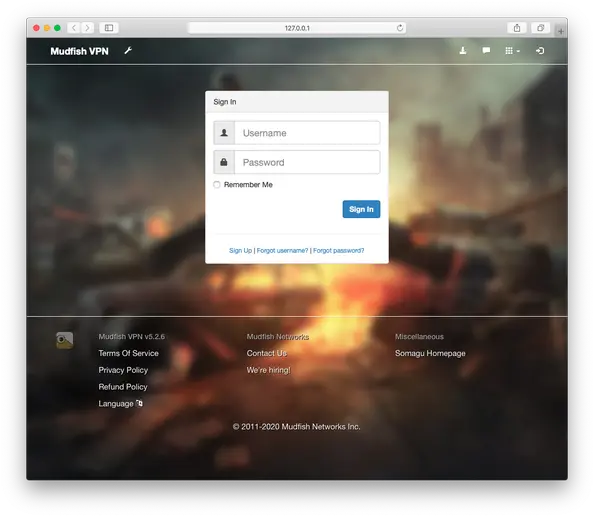Click the blue Sign In button
Image resolution: width=593 pixels, height=516 pixels.
tap(361, 209)
